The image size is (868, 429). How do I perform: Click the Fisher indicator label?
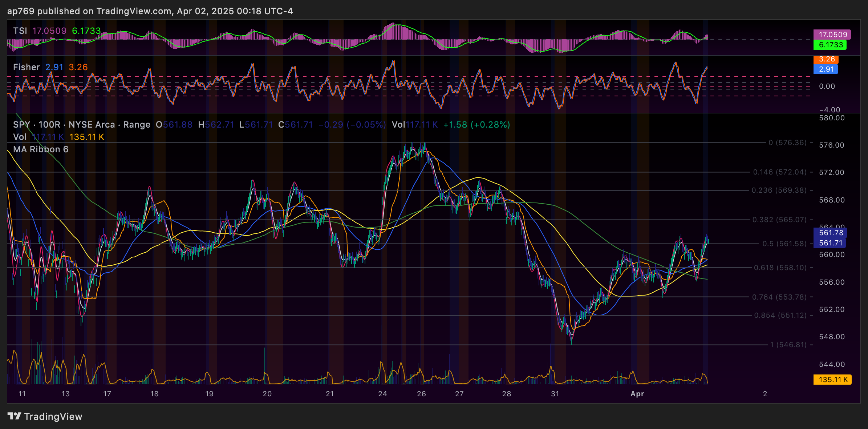(x=27, y=67)
